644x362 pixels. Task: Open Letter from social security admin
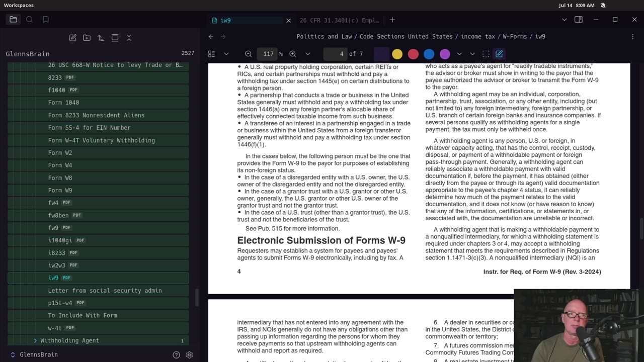tap(98, 290)
